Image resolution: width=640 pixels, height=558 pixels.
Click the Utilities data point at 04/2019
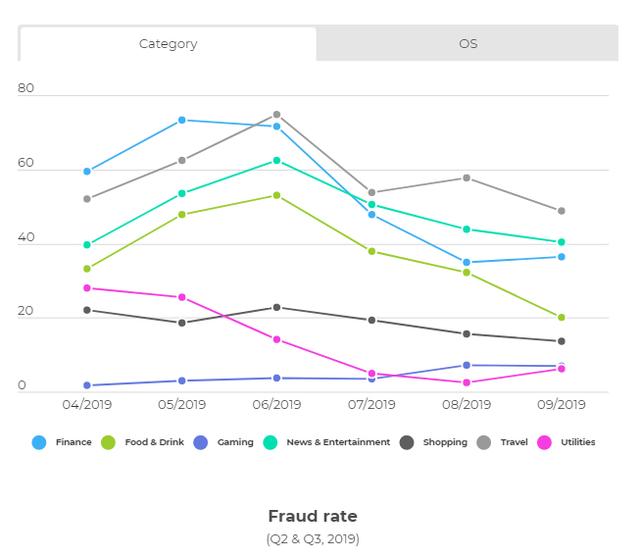(87, 288)
